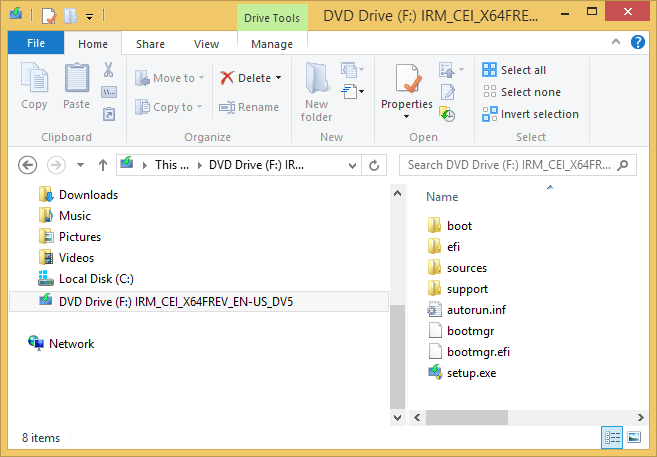Image resolution: width=657 pixels, height=457 pixels.
Task: Select the efi folder
Action: click(x=444, y=247)
